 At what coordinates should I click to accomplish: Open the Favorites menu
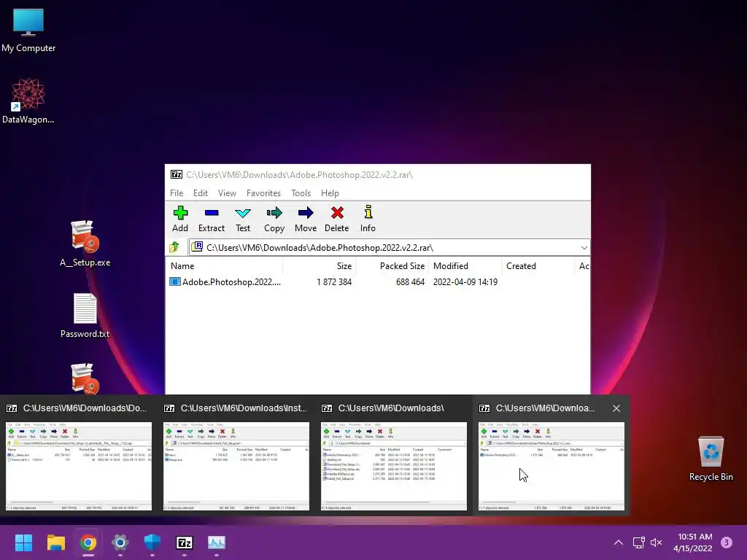[263, 192]
